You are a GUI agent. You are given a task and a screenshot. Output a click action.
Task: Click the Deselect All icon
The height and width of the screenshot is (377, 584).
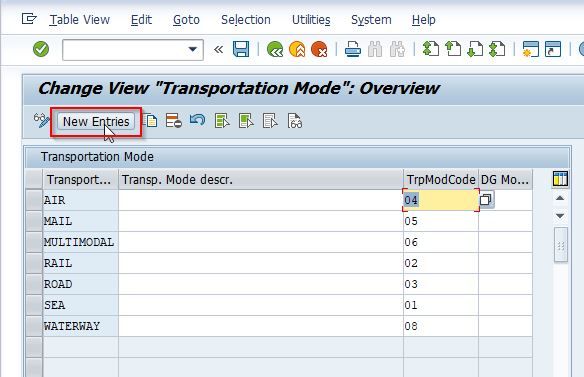pos(270,121)
